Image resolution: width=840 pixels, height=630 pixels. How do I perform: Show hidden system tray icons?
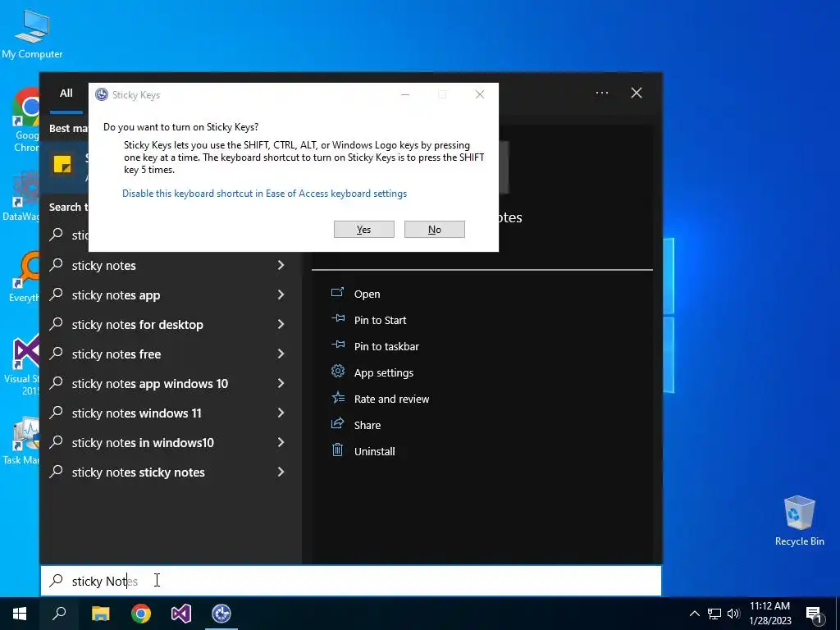coord(694,614)
